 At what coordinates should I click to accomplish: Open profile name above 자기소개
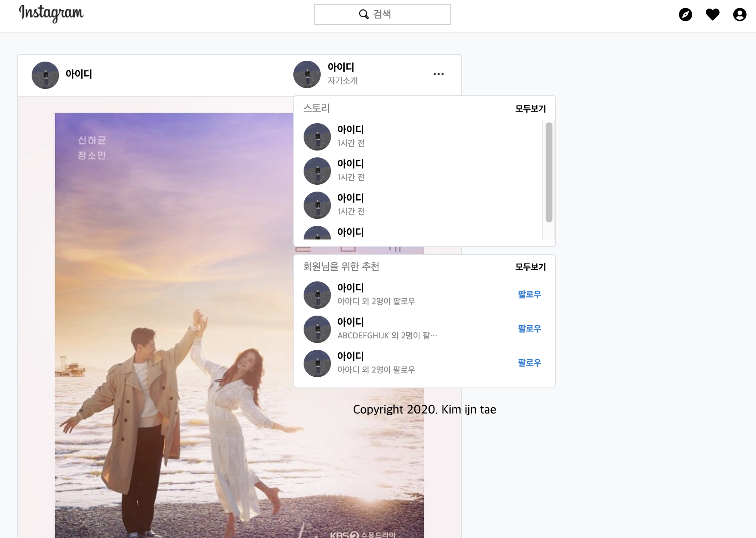pos(341,67)
